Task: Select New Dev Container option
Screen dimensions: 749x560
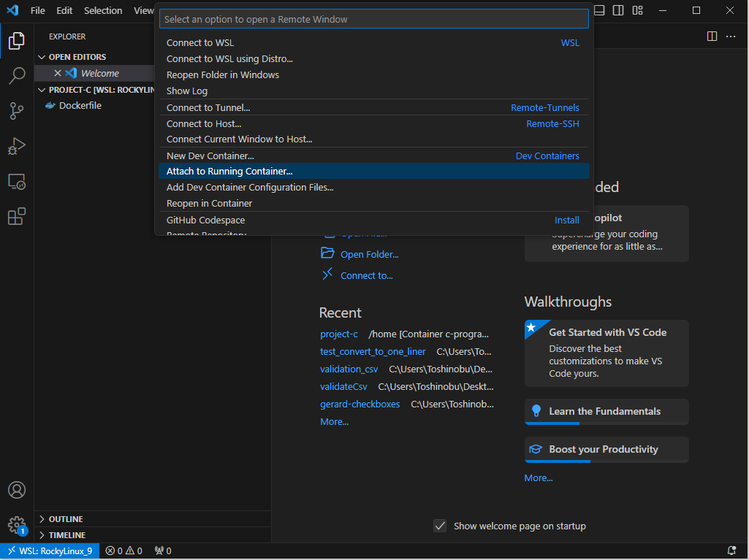Action: click(x=373, y=156)
